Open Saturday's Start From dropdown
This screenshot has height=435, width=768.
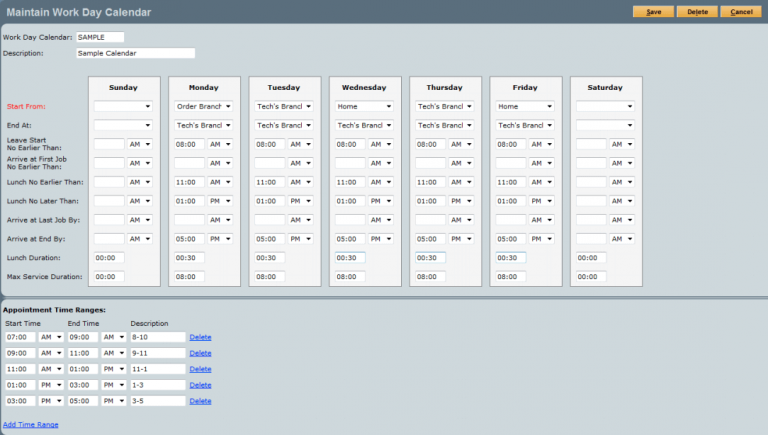[605, 106]
